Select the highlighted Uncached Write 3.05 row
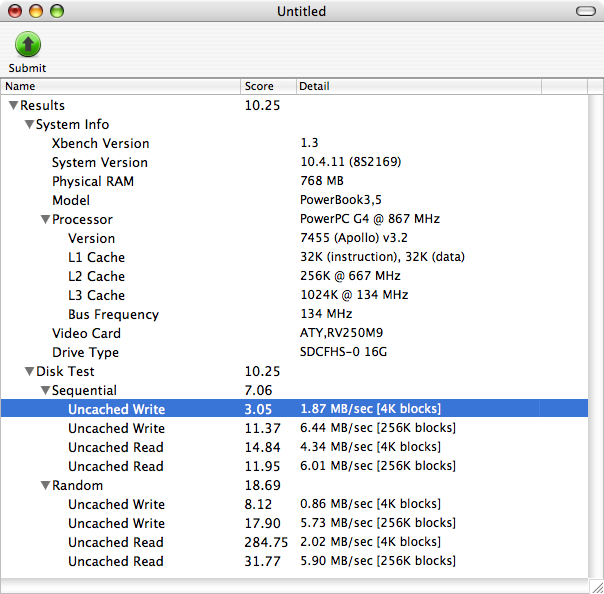 pos(294,409)
